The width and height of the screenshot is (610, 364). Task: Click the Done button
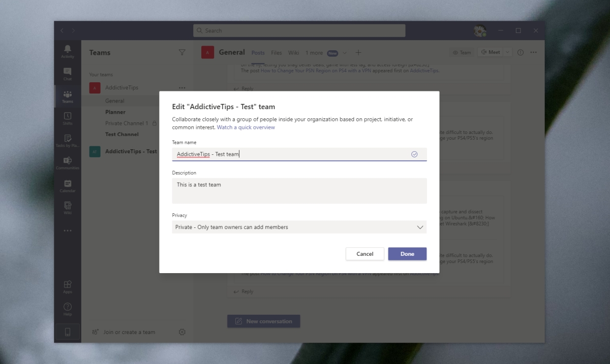(407, 254)
